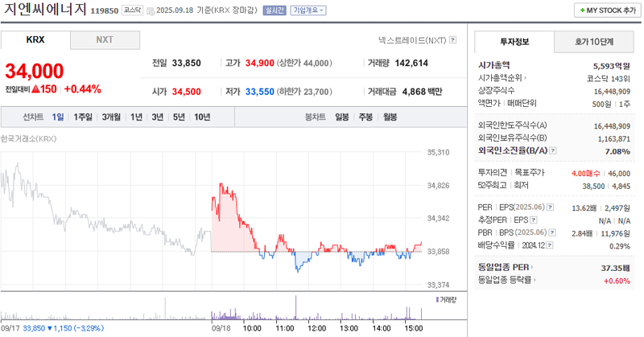
Task: Click the help icon beside PBR BPS(2025.06)
Action: pos(552,232)
